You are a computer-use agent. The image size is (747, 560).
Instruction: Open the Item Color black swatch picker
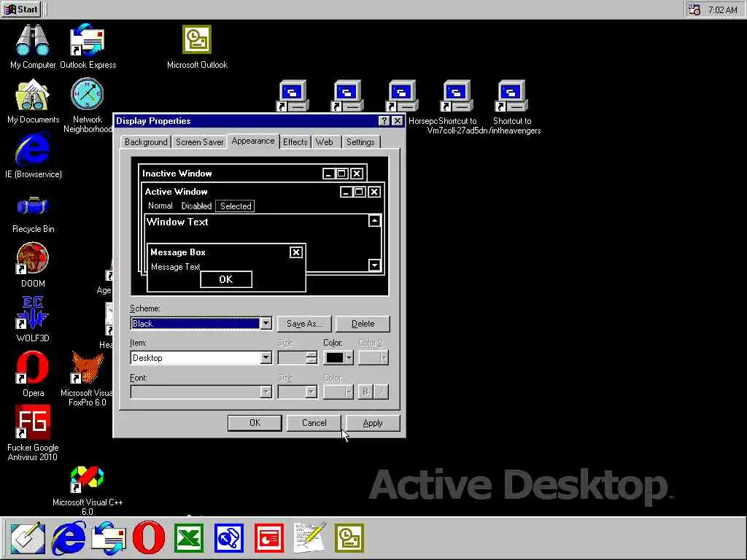pos(338,358)
